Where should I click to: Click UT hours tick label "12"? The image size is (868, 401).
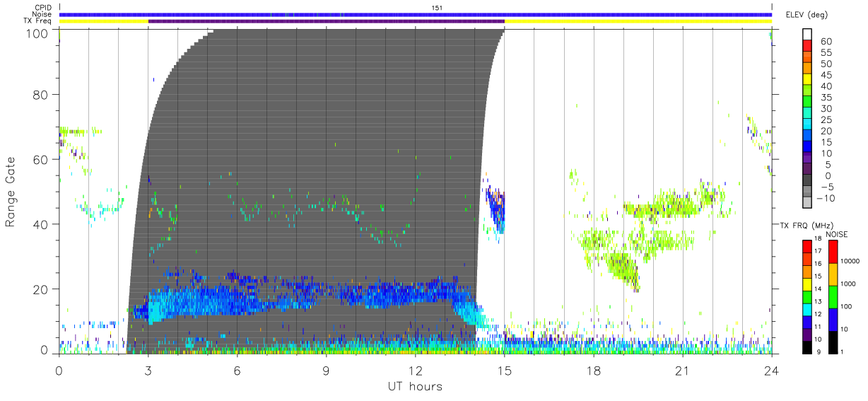tap(416, 371)
